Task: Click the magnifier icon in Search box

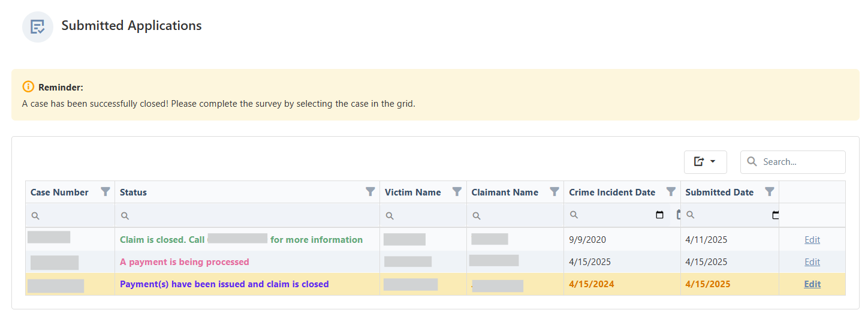Action: point(752,162)
